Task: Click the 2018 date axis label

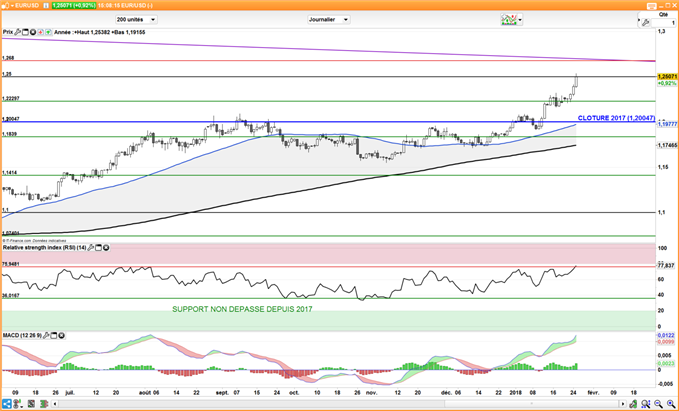Action: tap(515, 393)
